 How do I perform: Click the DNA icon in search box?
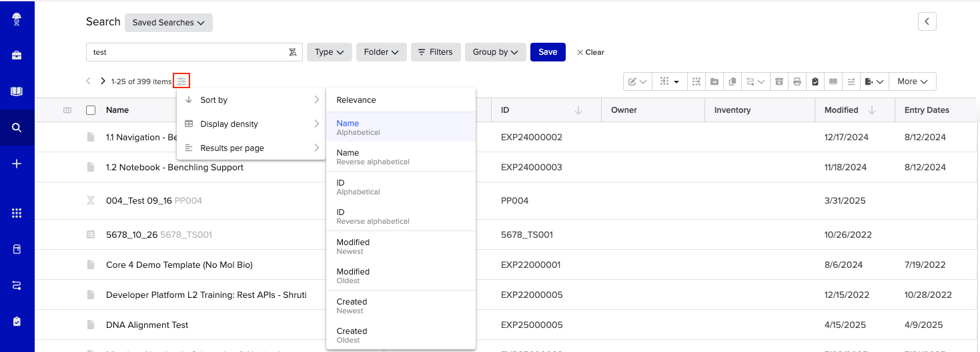coord(292,52)
